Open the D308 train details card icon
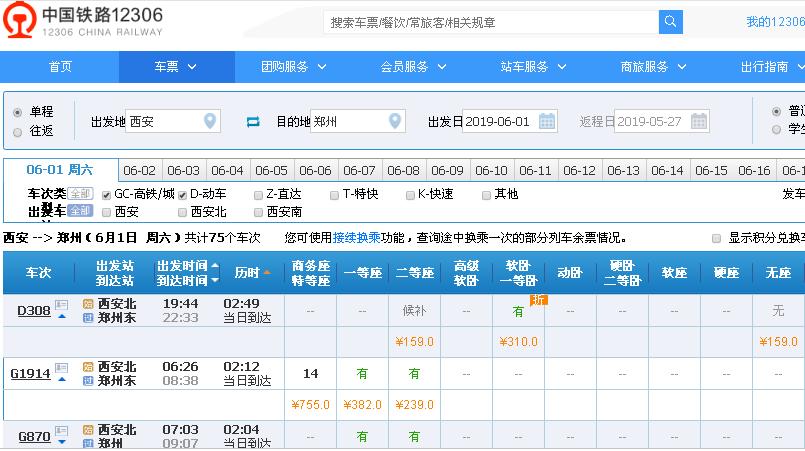 62,304
